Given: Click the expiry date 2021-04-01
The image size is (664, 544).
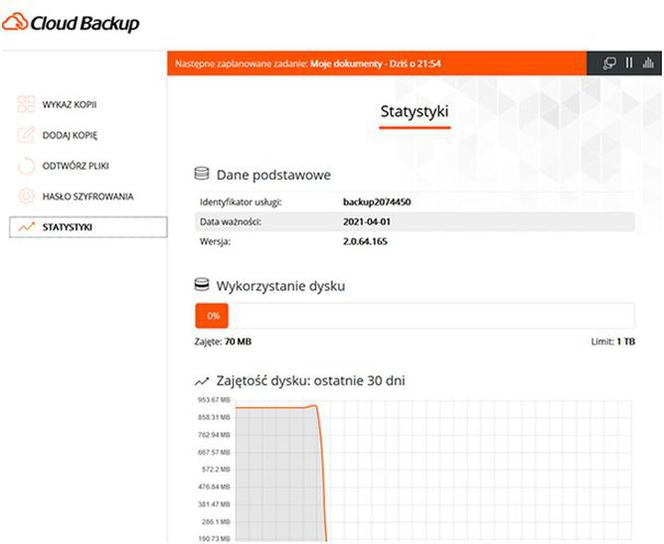Looking at the screenshot, I should pos(367,222).
